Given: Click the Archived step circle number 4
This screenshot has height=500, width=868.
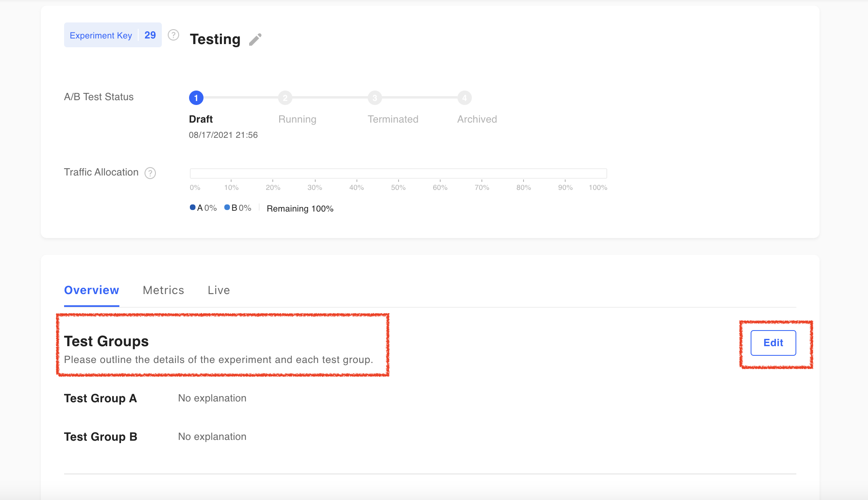Looking at the screenshot, I should [464, 98].
